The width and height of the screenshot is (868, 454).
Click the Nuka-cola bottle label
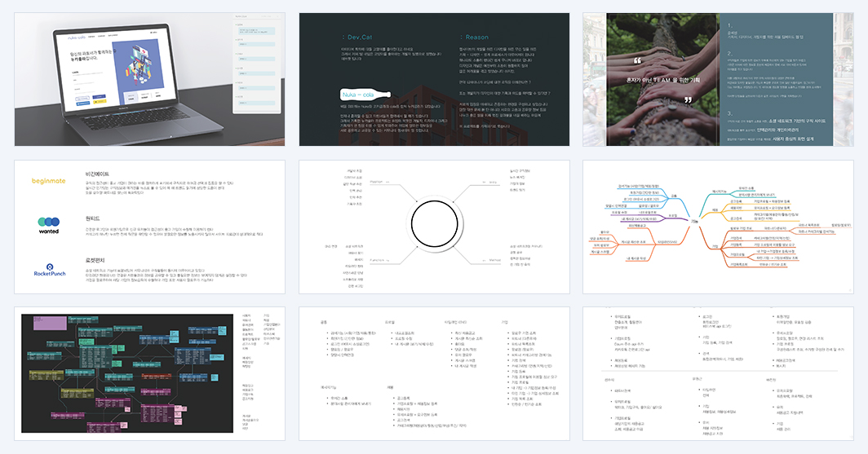pyautogui.click(x=365, y=95)
